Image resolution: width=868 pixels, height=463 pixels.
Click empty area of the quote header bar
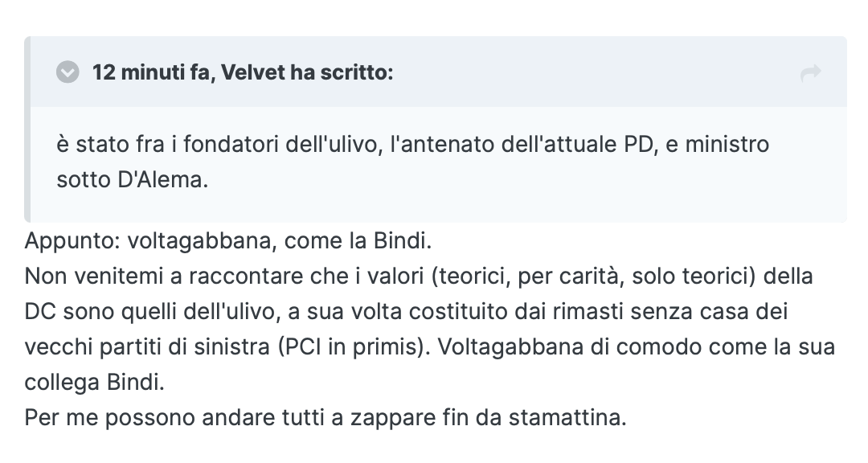pos(598,72)
